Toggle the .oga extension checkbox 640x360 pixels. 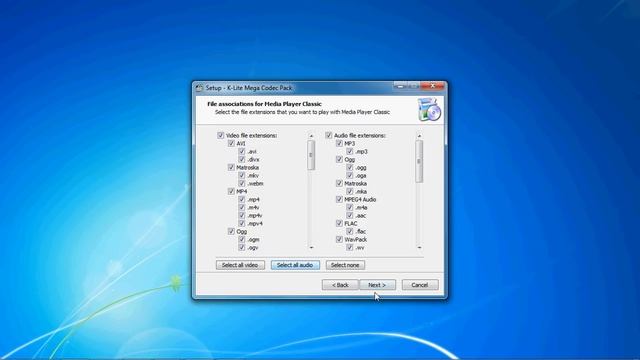[350, 176]
